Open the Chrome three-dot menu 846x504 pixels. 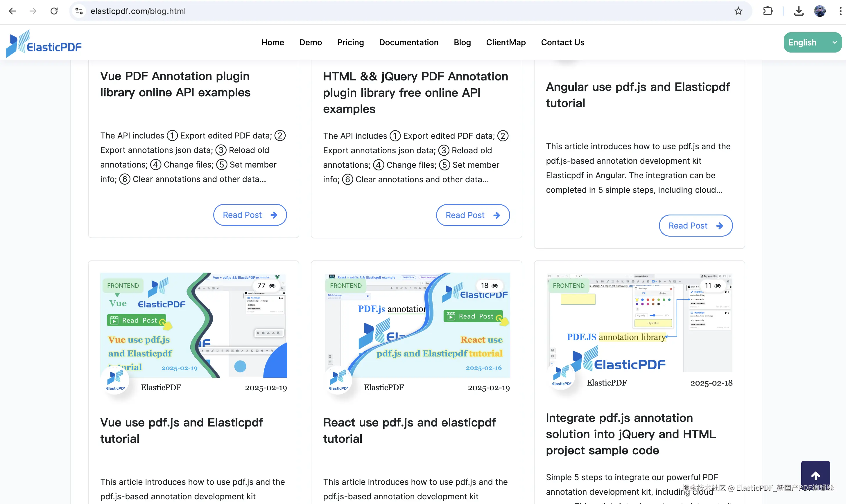click(840, 11)
